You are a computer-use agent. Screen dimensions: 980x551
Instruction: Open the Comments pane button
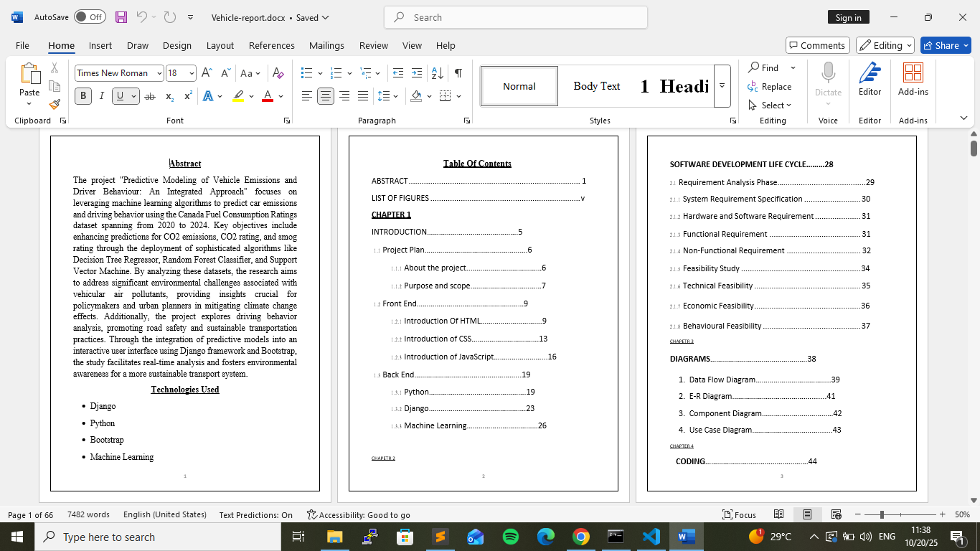(818, 45)
